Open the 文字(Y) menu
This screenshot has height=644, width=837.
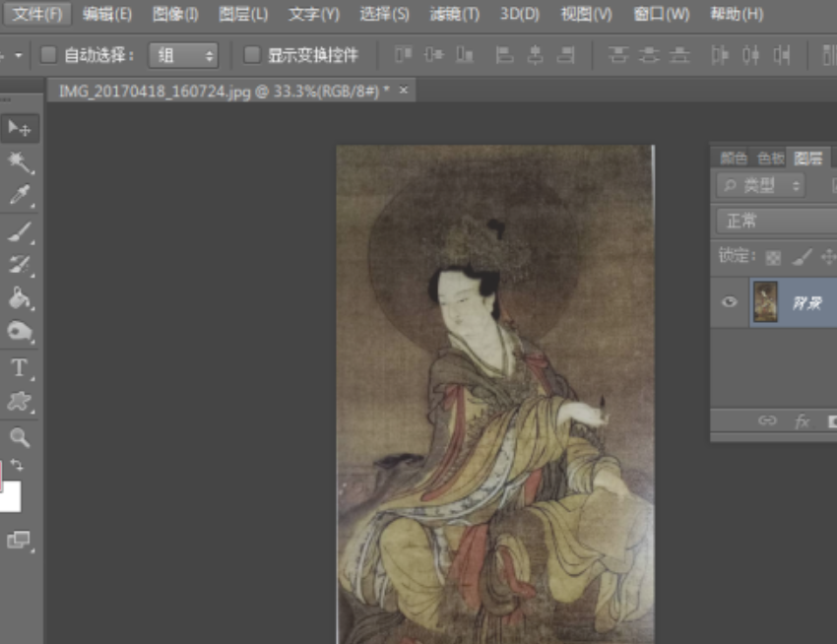click(x=314, y=14)
